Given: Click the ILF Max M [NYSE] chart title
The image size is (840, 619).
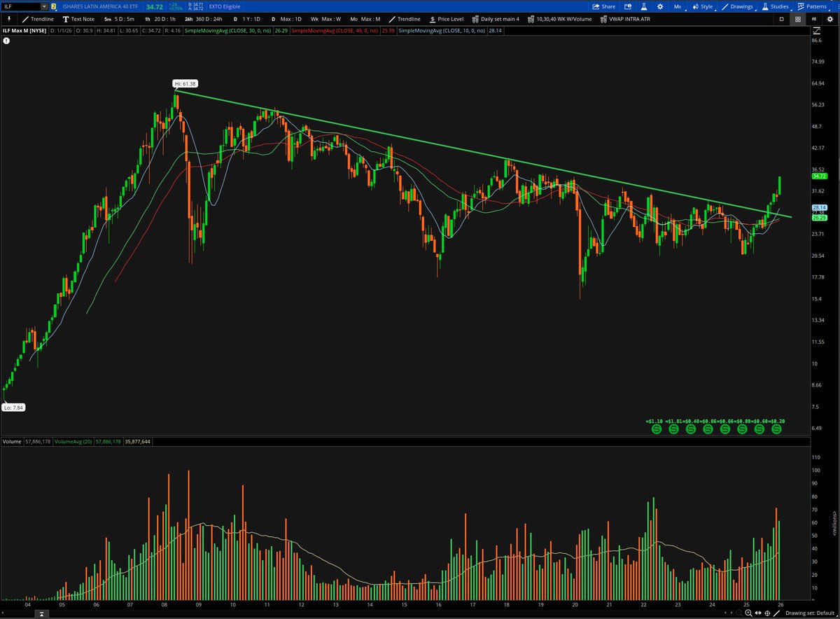Looking at the screenshot, I should [24, 31].
